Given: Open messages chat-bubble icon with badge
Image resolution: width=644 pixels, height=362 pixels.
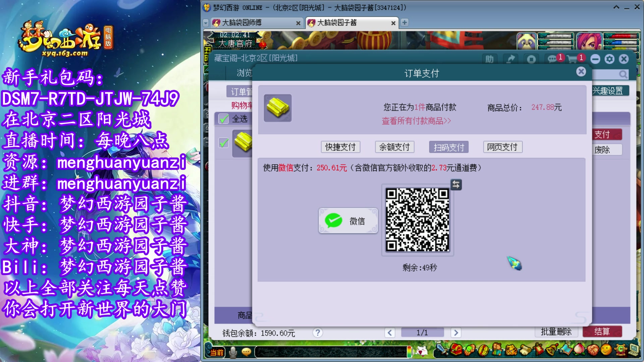Looking at the screenshot, I should (x=552, y=59).
